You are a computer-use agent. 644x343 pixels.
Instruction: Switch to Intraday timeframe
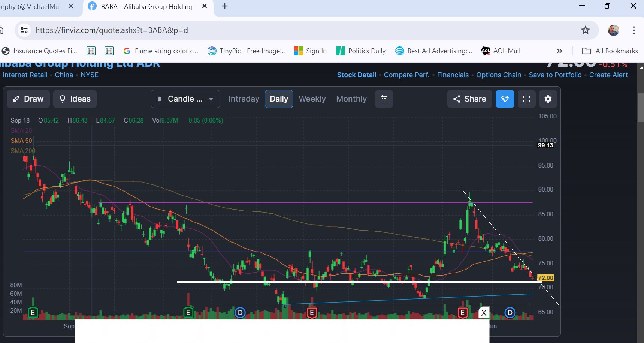coord(244,99)
